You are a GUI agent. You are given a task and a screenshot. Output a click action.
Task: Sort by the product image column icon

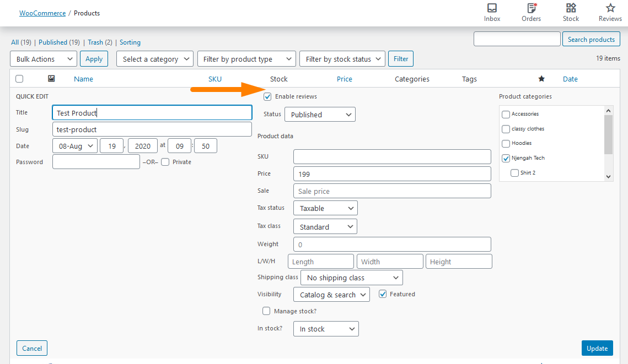pos(51,78)
